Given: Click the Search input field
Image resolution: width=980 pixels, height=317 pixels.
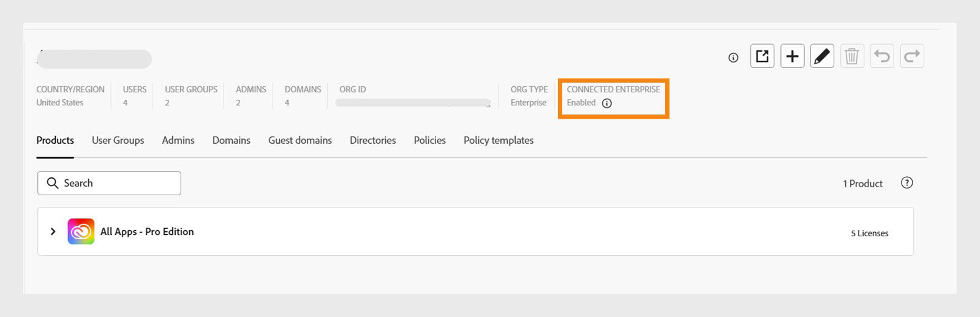Looking at the screenshot, I should tap(109, 183).
